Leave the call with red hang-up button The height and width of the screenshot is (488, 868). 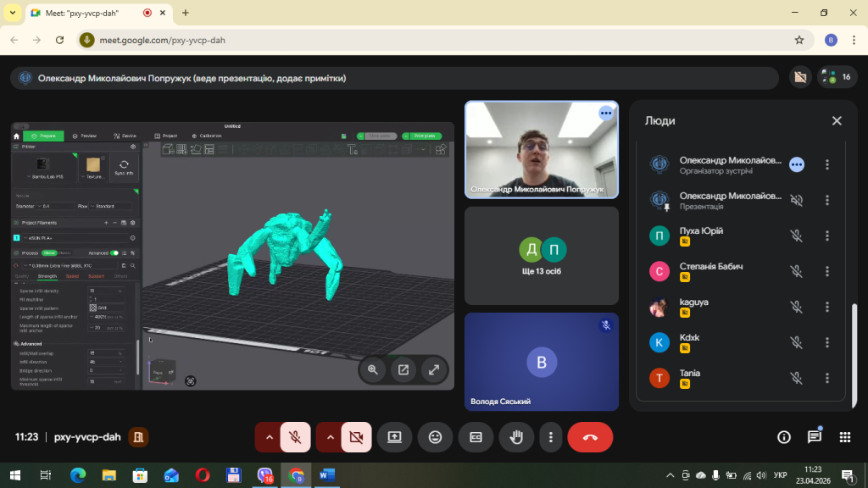click(x=590, y=437)
